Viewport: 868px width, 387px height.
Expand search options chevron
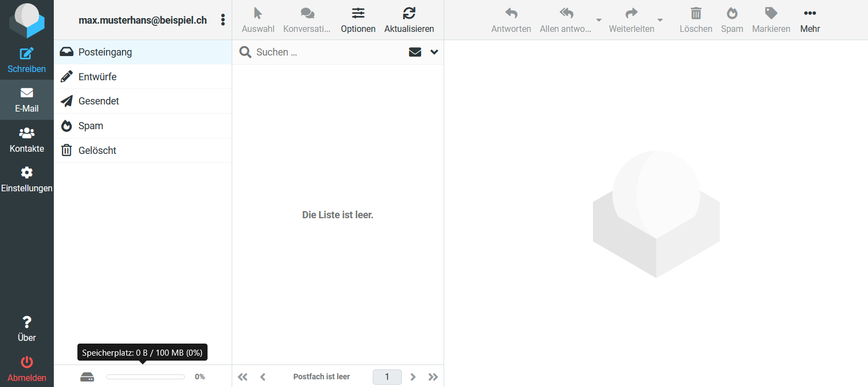[x=434, y=52]
